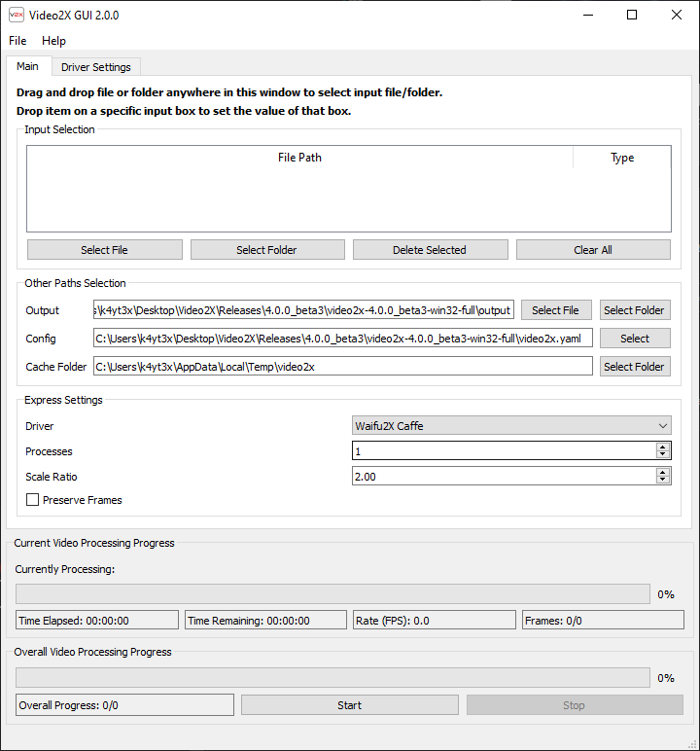
Task: Switch to the Main tab
Action: [x=28, y=66]
